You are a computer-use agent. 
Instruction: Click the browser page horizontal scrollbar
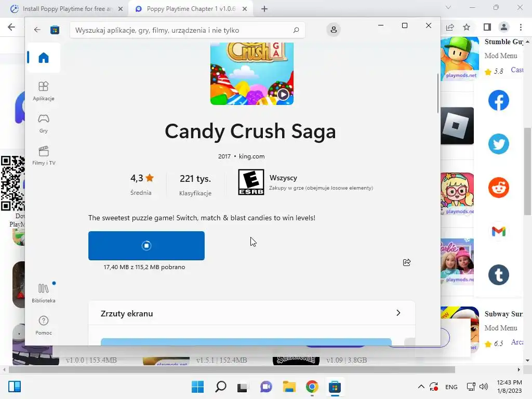232,369
